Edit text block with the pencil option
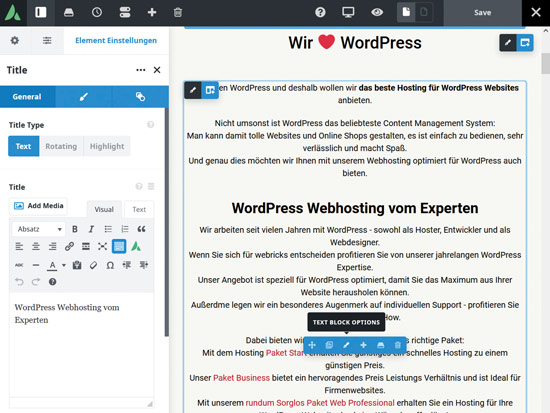The height and width of the screenshot is (413, 550). (x=346, y=345)
